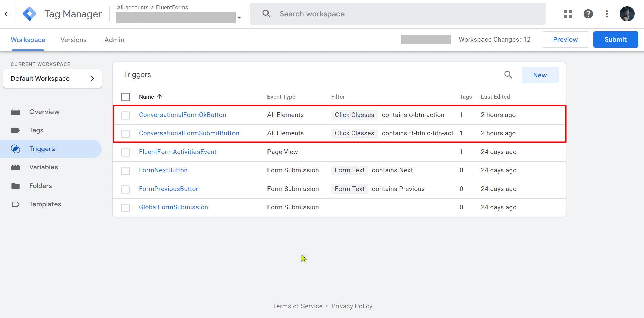Check the FormNextButton row checkbox
Image resolution: width=644 pixels, height=318 pixels.
pos(126,171)
